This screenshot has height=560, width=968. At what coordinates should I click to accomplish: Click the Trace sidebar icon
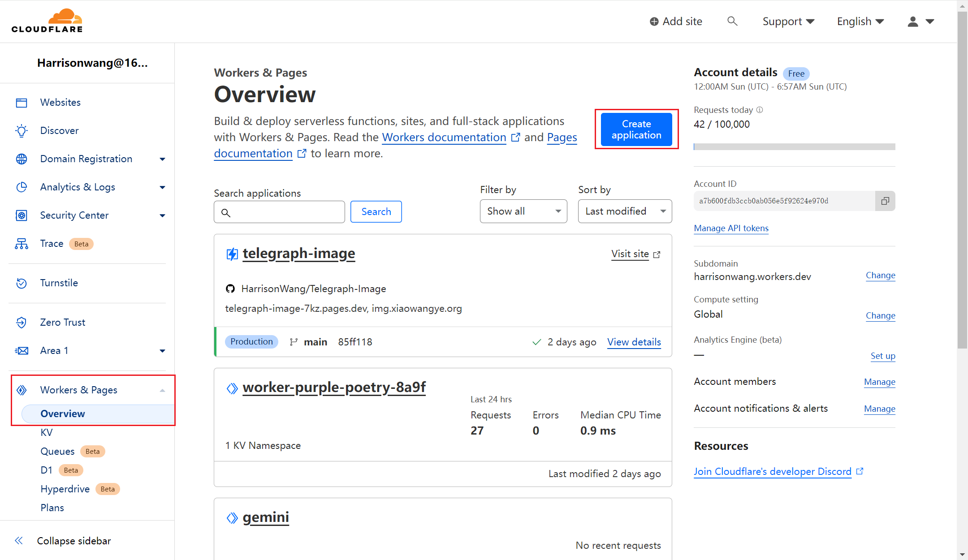click(22, 244)
